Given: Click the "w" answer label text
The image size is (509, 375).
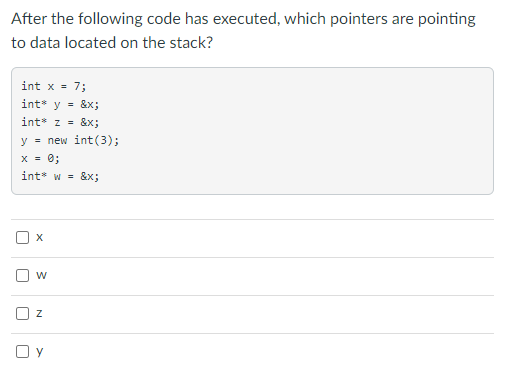Looking at the screenshot, I should [41, 275].
